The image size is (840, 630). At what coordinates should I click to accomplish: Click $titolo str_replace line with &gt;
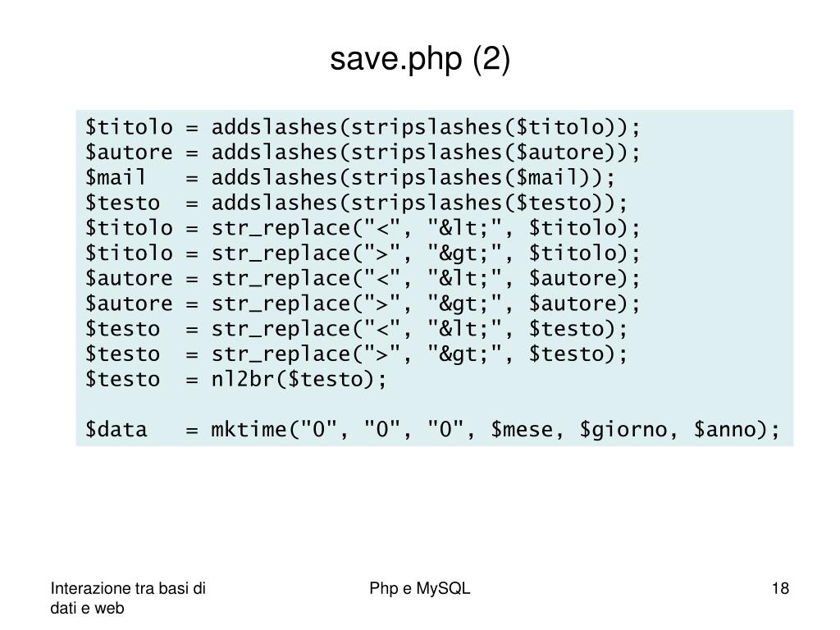coord(363,253)
